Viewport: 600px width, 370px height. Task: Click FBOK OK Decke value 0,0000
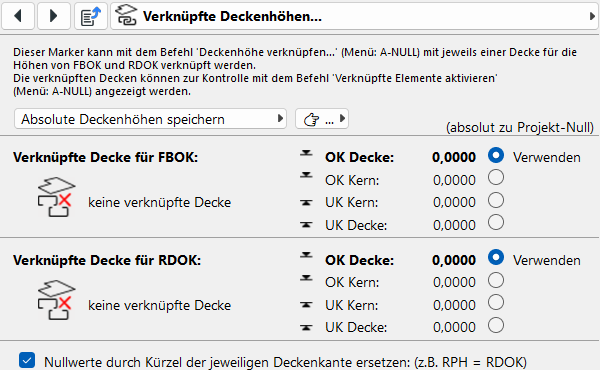pos(454,157)
